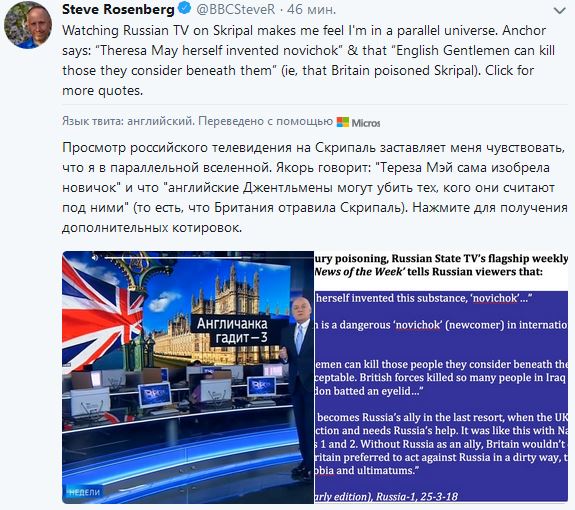Open the @BBCSteveR handle link
575x510 pixels.
point(235,9)
